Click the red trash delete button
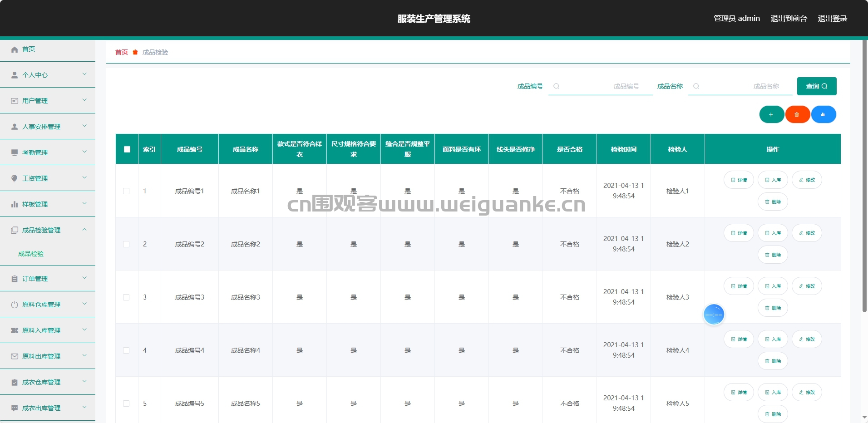868x423 pixels. point(797,114)
